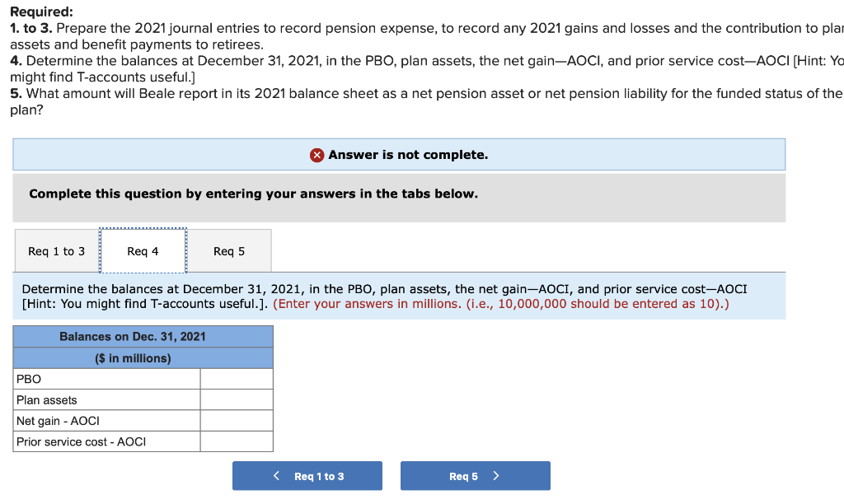Screen dimensions: 844x504
Task: Click the PBO answer input field
Action: (237, 378)
